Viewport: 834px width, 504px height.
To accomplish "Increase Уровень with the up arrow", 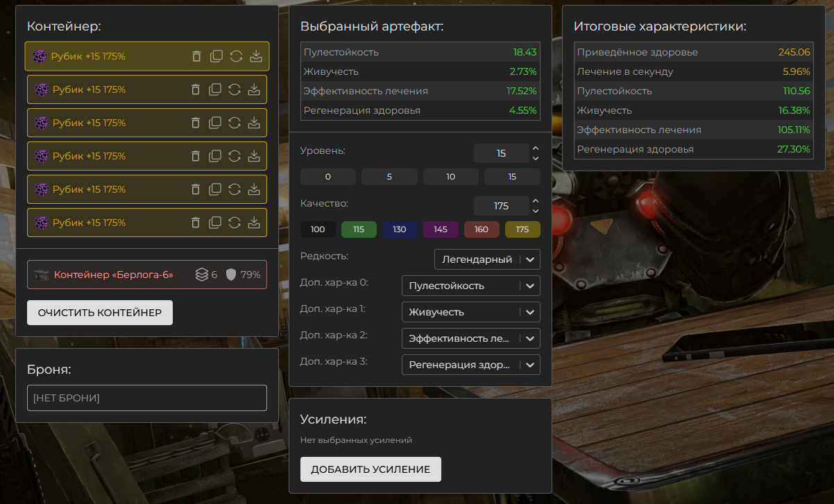I will pyautogui.click(x=535, y=148).
